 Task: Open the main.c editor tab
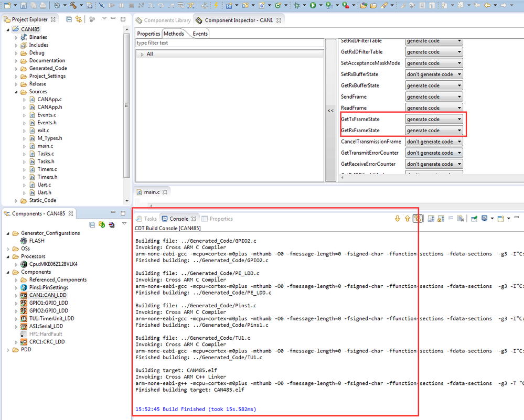tap(152, 192)
